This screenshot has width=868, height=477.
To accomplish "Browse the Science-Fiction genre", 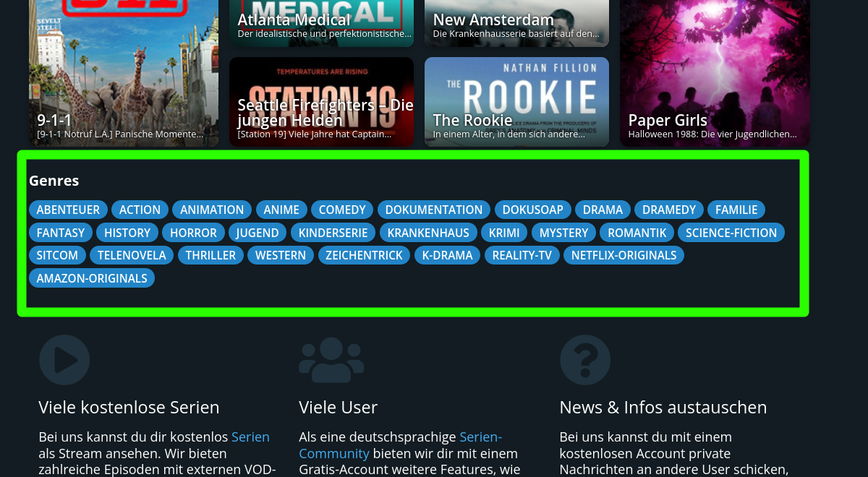I will pos(731,233).
